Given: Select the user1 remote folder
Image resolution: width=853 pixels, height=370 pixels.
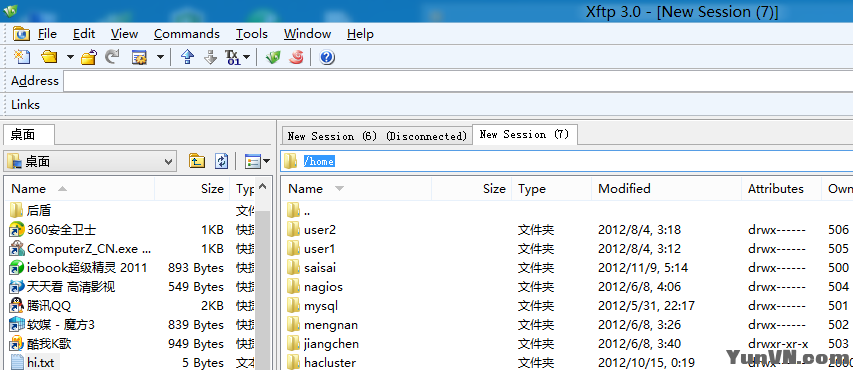Looking at the screenshot, I should pyautogui.click(x=311, y=249).
